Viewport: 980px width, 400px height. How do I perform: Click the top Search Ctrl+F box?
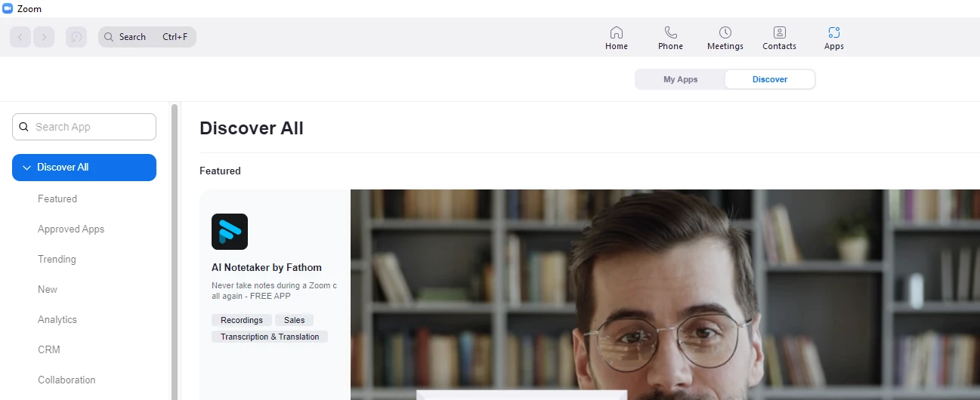pyautogui.click(x=147, y=37)
